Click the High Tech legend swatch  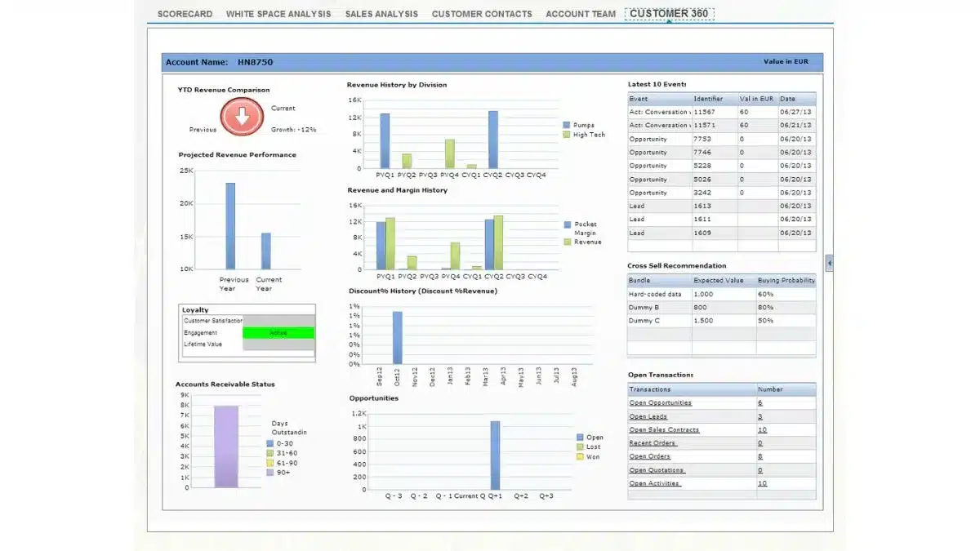[567, 135]
